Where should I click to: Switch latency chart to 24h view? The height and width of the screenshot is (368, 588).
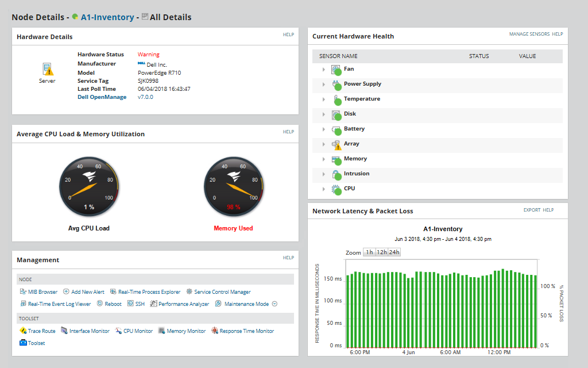click(395, 252)
